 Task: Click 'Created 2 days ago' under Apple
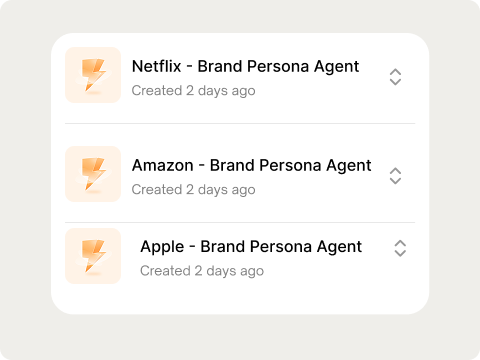202,271
